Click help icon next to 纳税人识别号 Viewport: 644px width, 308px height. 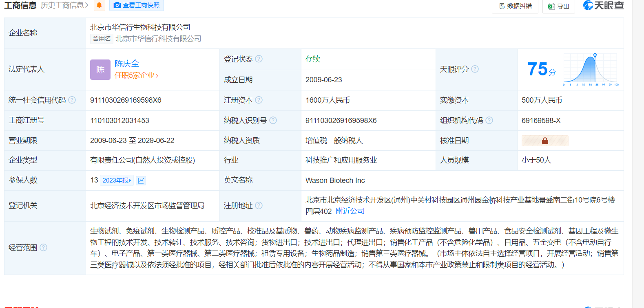(x=273, y=121)
